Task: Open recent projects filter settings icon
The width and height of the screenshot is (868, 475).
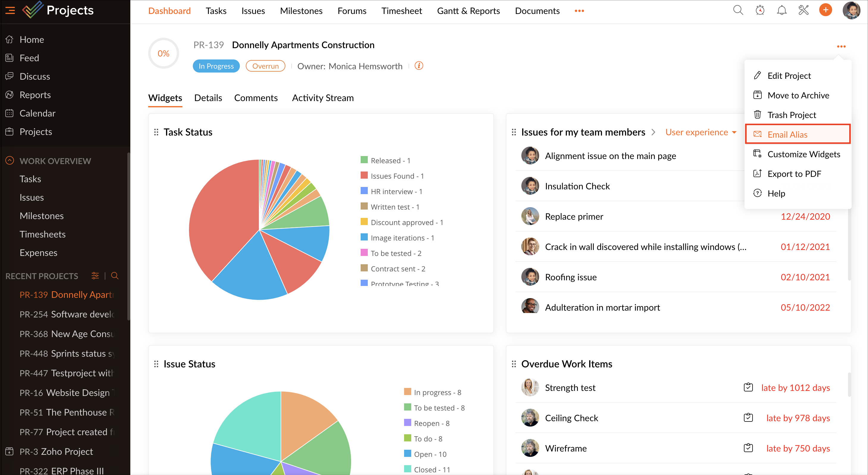Action: (95, 276)
